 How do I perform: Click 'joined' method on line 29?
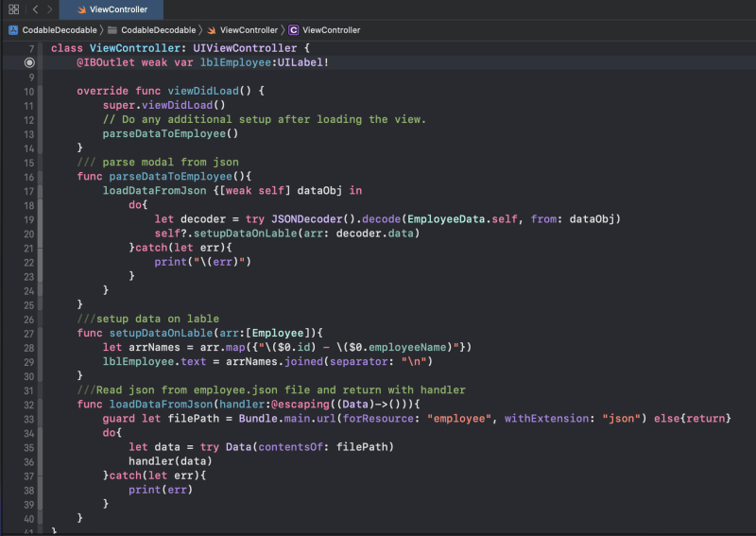(x=303, y=361)
